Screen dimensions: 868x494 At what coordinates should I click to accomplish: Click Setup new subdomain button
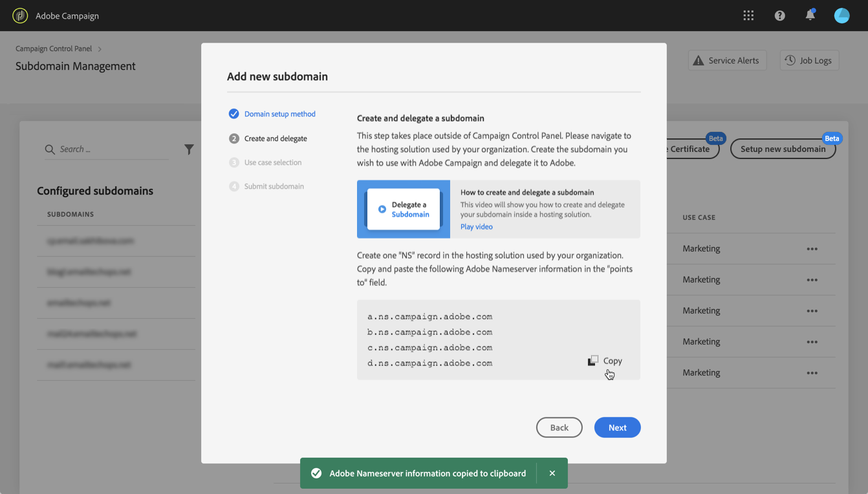tap(783, 149)
